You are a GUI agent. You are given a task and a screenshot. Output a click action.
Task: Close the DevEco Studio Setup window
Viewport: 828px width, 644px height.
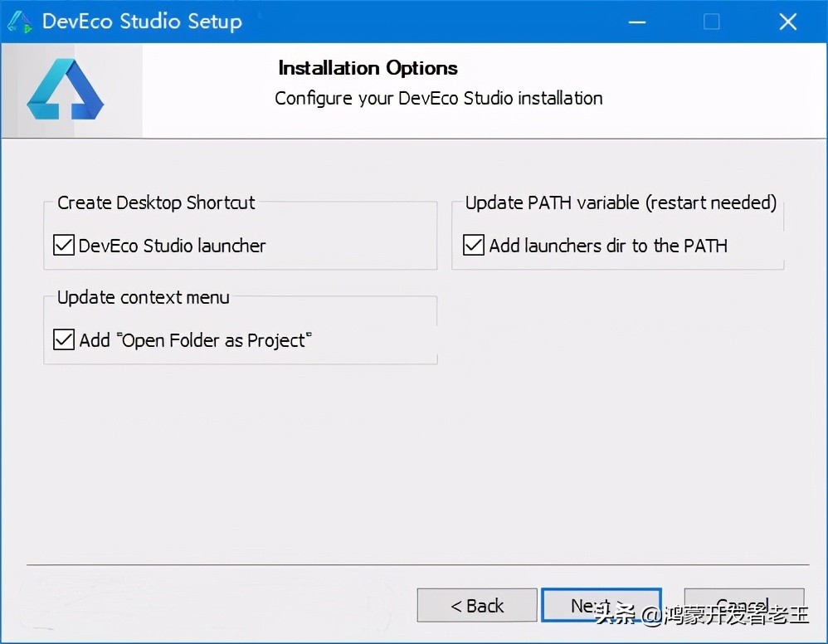tap(787, 22)
